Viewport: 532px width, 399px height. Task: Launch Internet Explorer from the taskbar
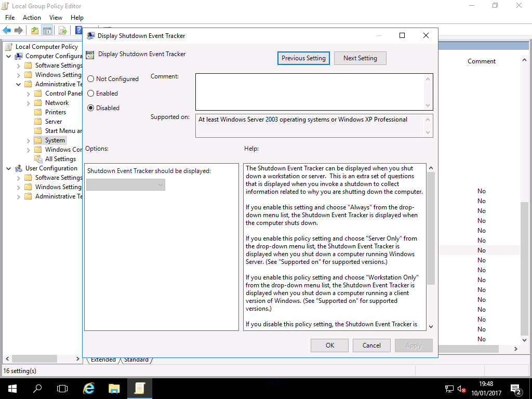pos(89,389)
